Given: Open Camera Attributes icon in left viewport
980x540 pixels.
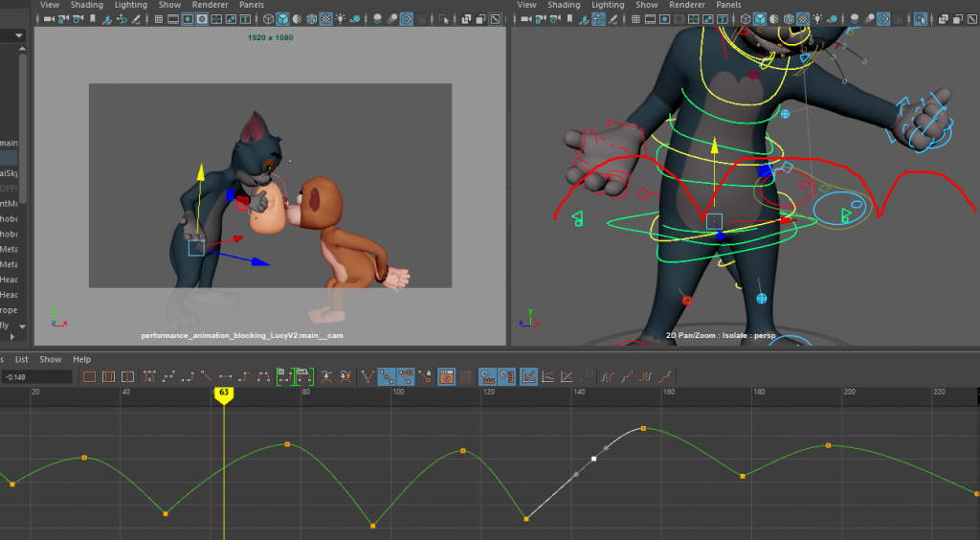Looking at the screenshot, I should tap(78, 19).
